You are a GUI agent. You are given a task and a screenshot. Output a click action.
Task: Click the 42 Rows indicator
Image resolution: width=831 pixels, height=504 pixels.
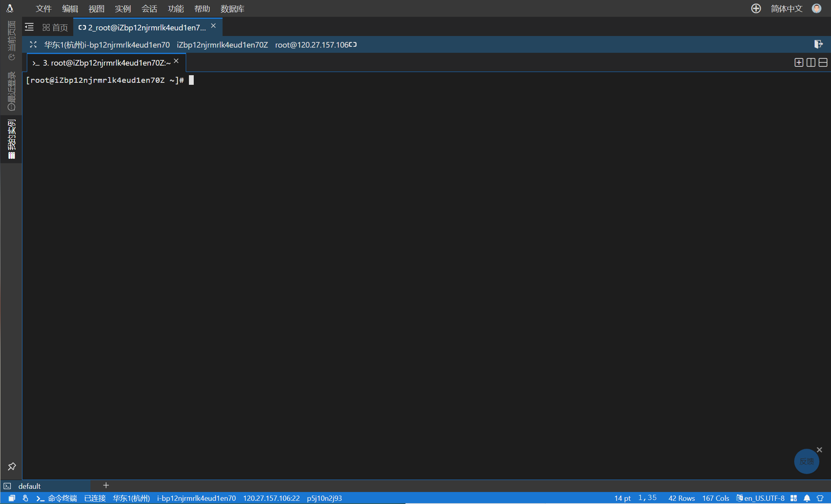tap(682, 498)
